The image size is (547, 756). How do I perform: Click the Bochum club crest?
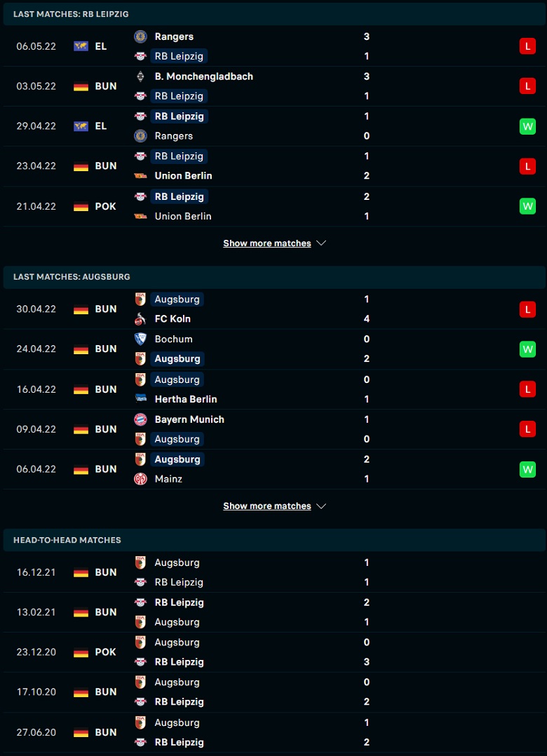pyautogui.click(x=140, y=339)
